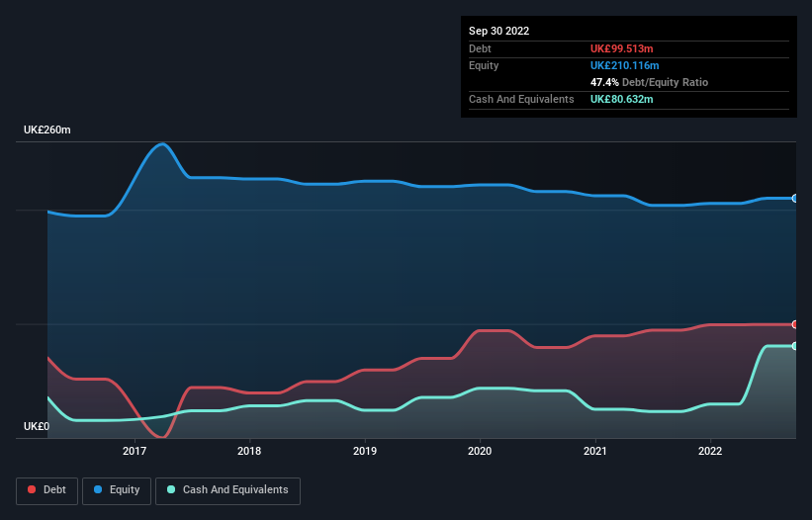Toggle the Equity legend button
The height and width of the screenshot is (520, 812).
pyautogui.click(x=117, y=490)
